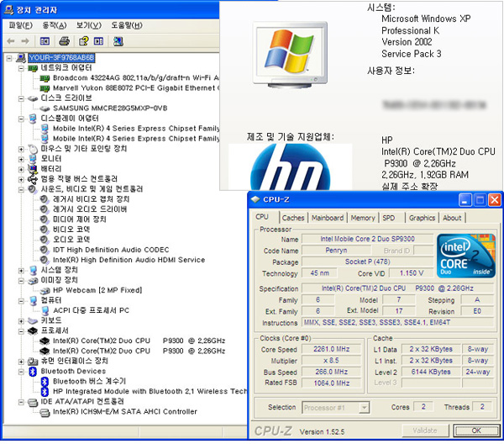Click the computer root node icon
Screen dimensions: 504x444
(21, 58)
